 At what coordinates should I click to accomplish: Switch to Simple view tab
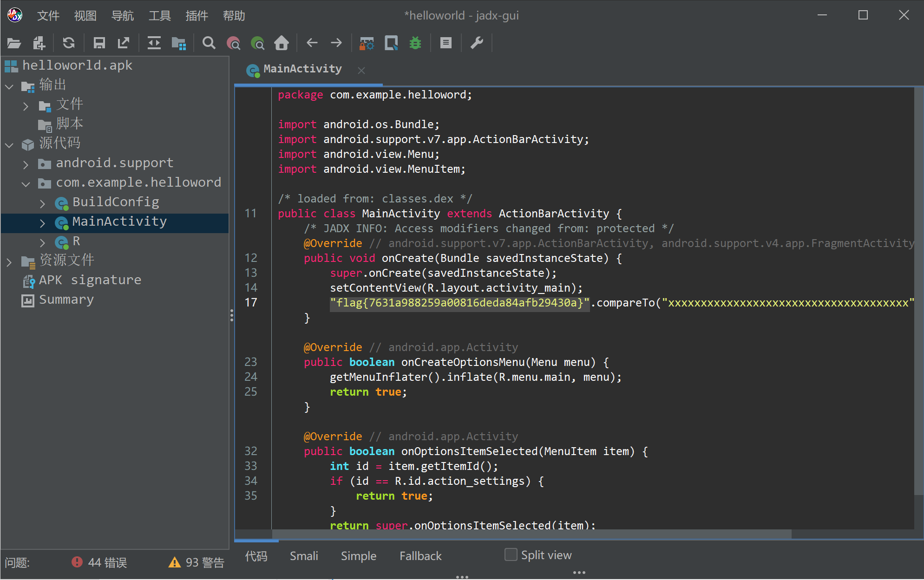click(x=359, y=556)
